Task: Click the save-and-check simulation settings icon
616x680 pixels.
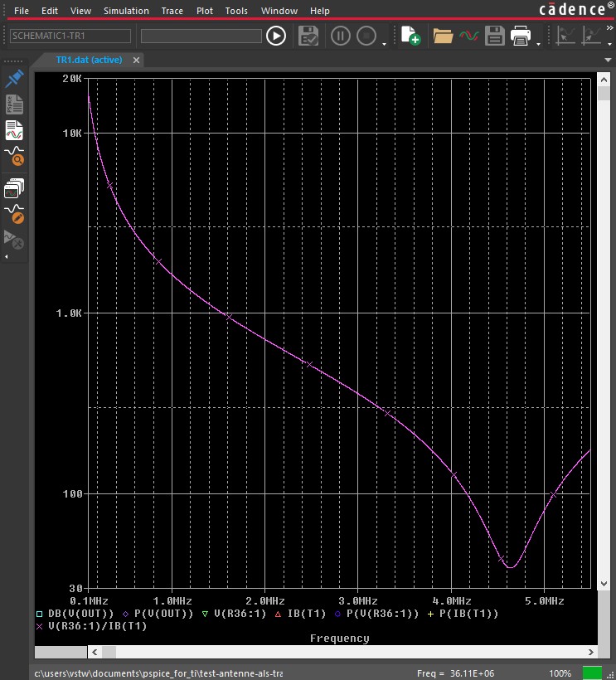Action: [308, 36]
